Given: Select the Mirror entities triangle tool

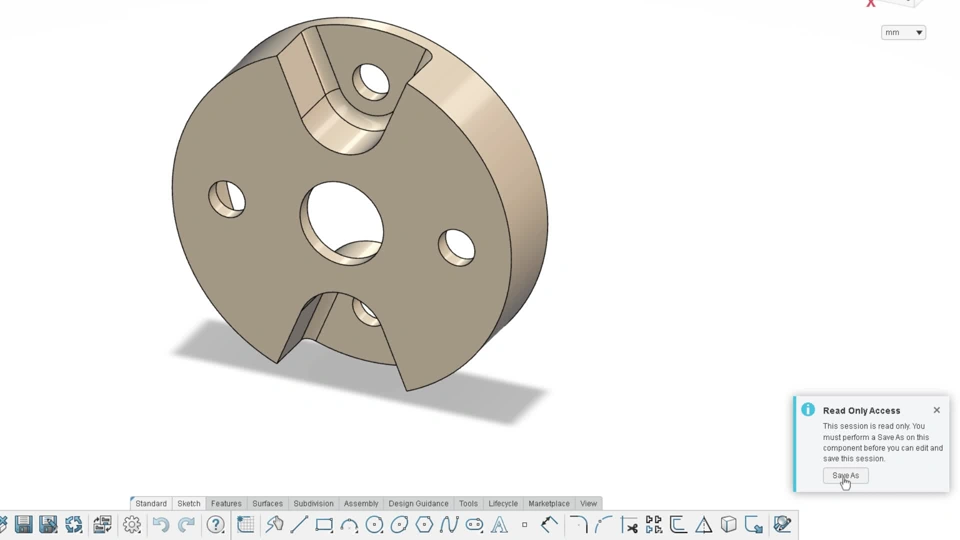Looking at the screenshot, I should [x=703, y=525].
